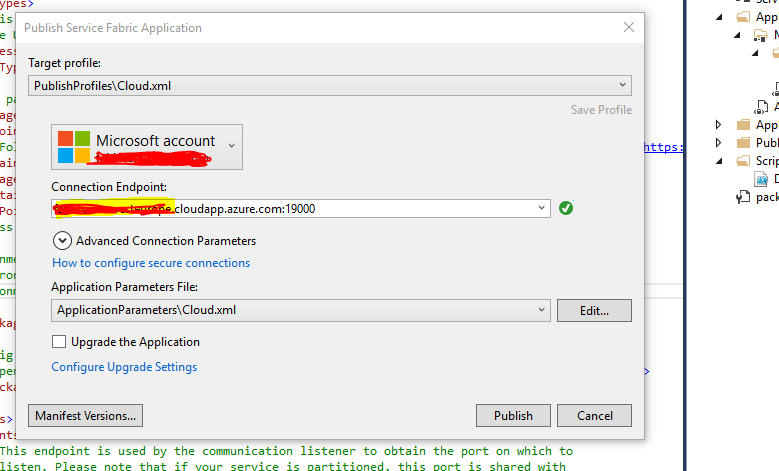Click the Publish button
The height and width of the screenshot is (471, 779).
(x=513, y=415)
